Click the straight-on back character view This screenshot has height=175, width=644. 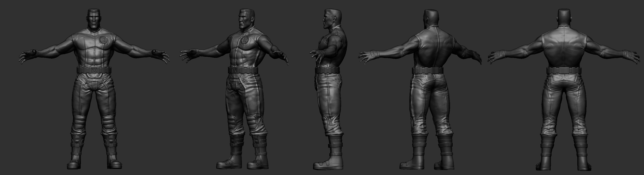(x=564, y=90)
